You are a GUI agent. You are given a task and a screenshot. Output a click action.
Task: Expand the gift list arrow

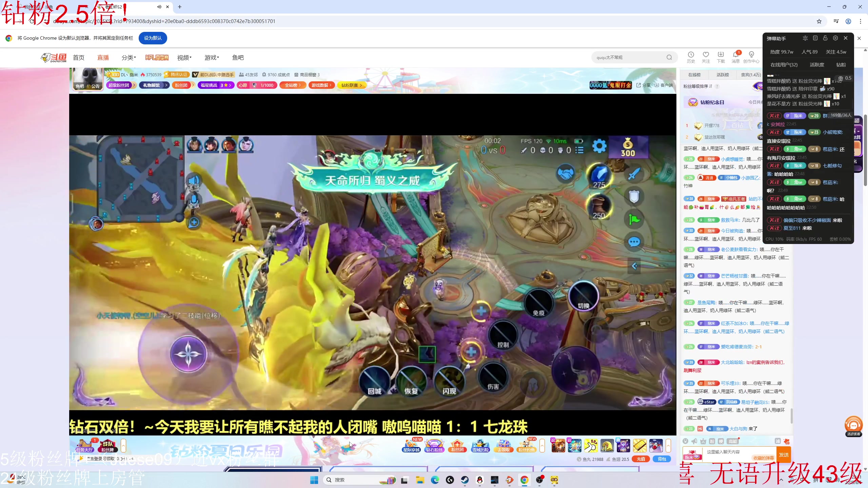[x=668, y=445]
